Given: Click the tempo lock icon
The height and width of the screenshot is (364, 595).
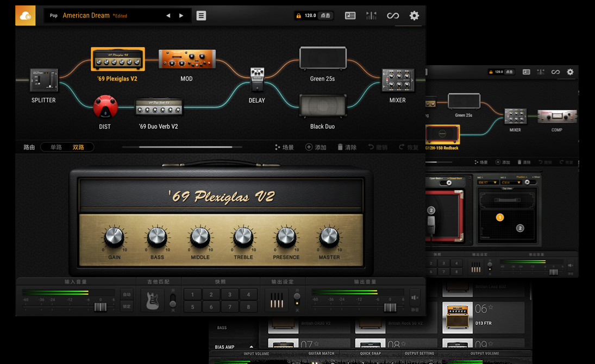Looking at the screenshot, I should click(298, 16).
